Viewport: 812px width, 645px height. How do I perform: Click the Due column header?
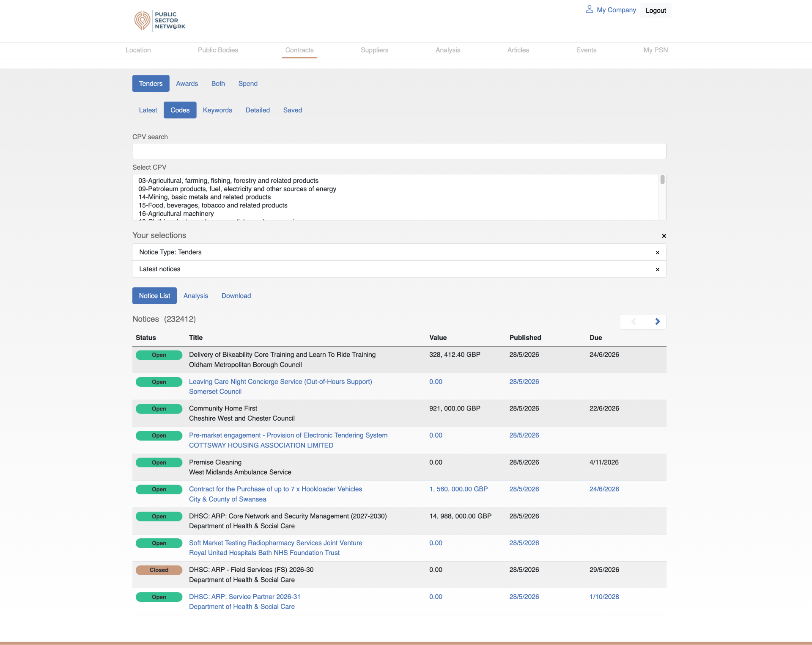596,338
